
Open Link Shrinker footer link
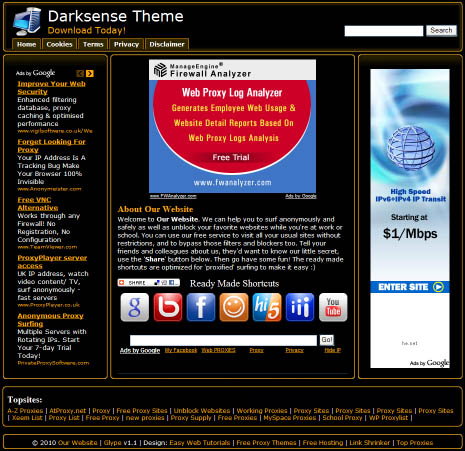(x=370, y=443)
